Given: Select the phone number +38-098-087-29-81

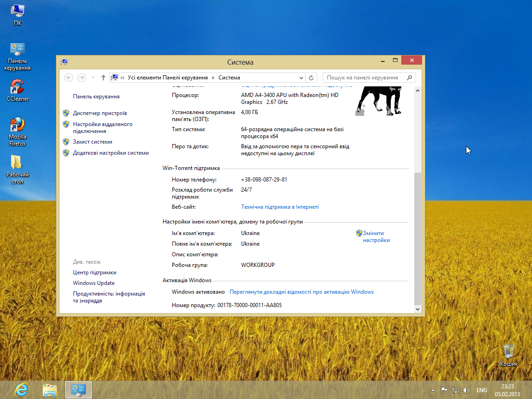Looking at the screenshot, I should click(264, 180).
